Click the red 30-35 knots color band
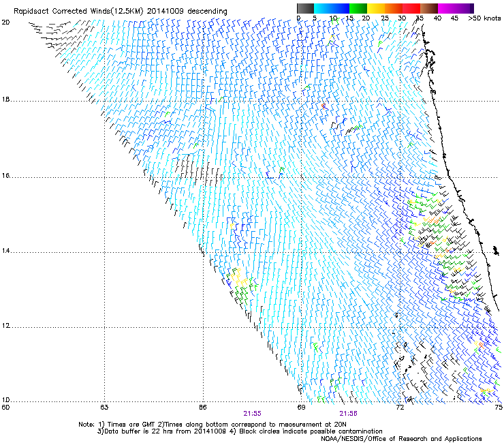Screen dimensions: 504x443 [x=411, y=8]
